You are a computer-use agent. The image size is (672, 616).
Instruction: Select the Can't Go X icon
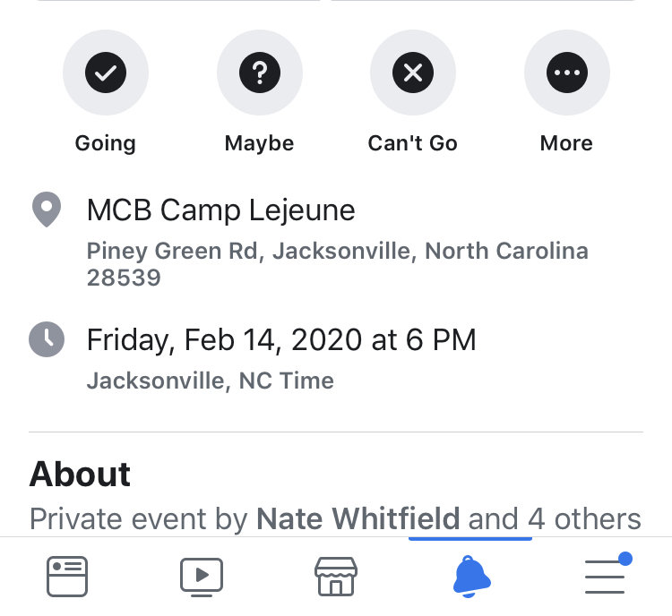(x=413, y=73)
